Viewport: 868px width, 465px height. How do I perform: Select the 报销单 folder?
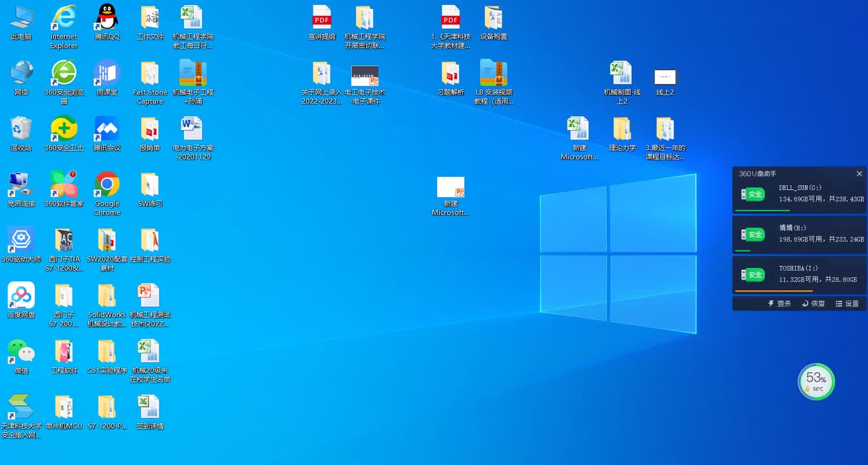[x=150, y=134]
